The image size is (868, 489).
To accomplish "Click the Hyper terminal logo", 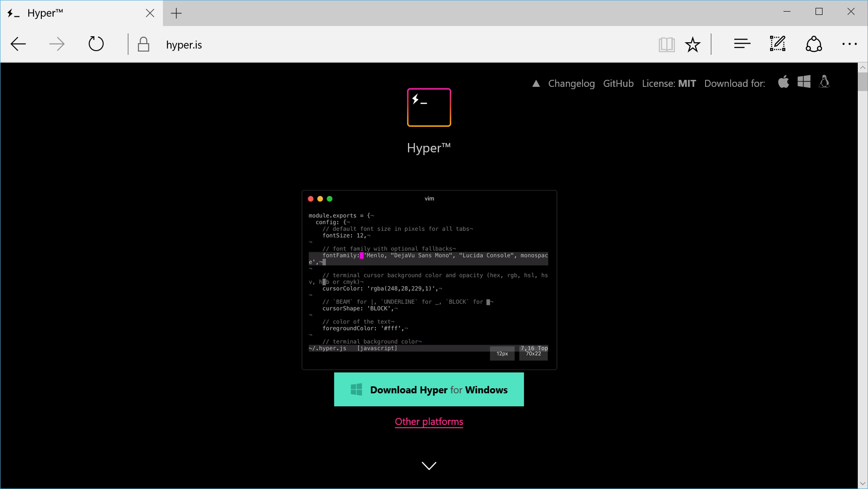I will pos(428,107).
